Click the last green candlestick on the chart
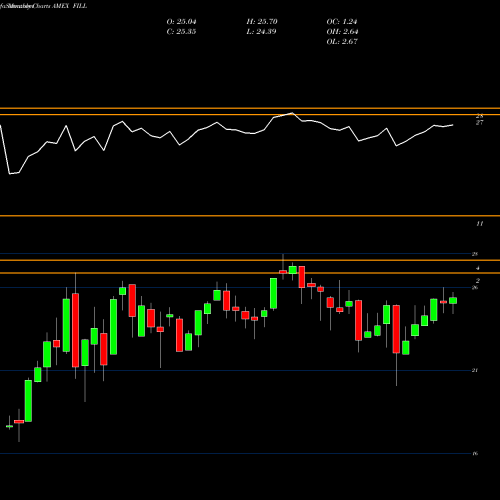500x500 pixels. (453, 301)
